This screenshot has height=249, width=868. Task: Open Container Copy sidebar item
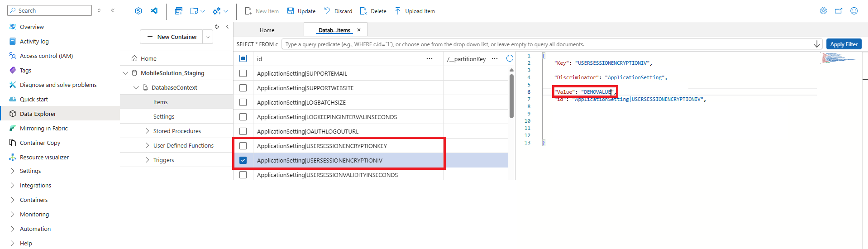40,143
